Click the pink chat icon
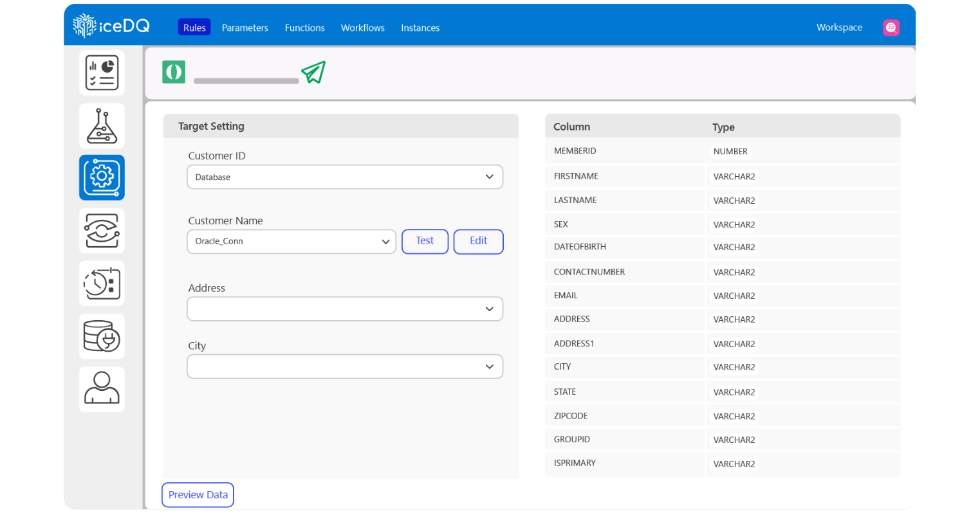The width and height of the screenshot is (980, 513). [891, 28]
